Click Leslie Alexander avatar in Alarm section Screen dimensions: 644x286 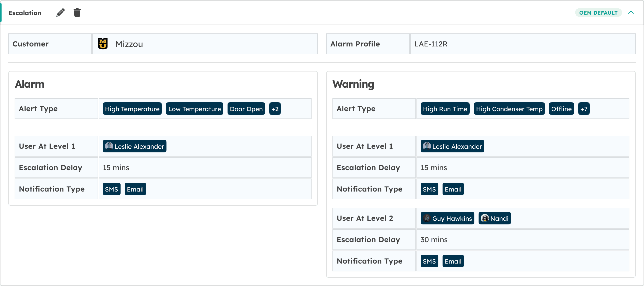[109, 146]
